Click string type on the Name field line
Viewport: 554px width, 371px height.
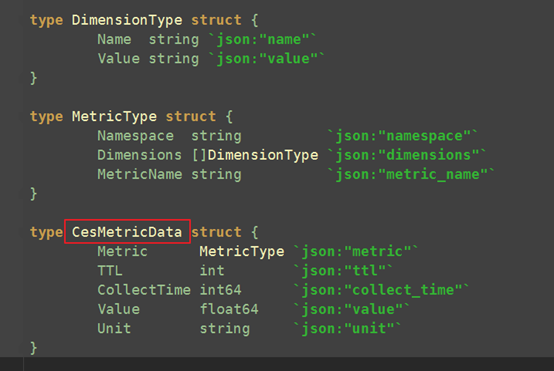click(x=174, y=39)
